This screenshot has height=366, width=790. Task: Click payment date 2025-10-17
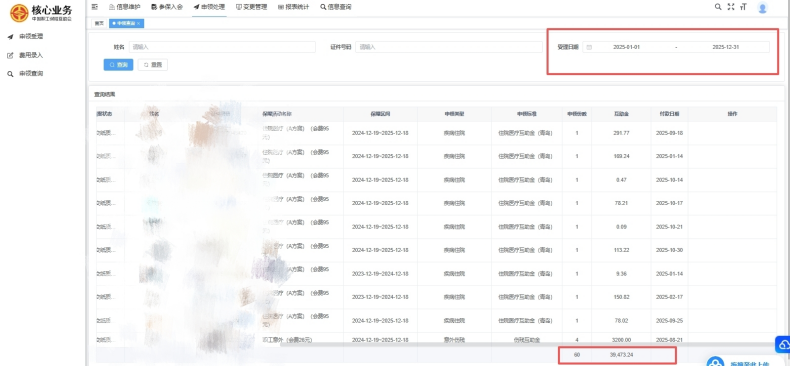(669, 203)
